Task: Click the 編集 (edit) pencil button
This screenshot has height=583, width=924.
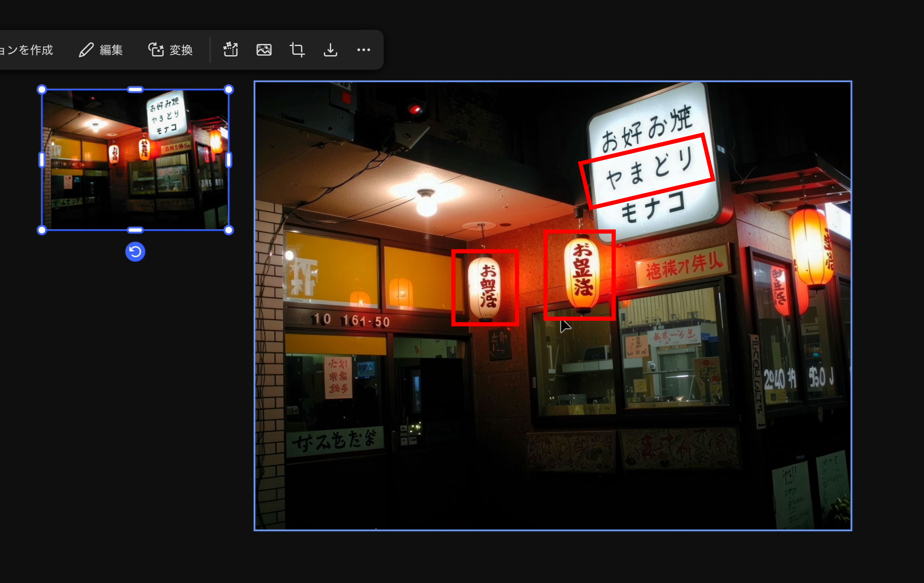Action: (101, 50)
